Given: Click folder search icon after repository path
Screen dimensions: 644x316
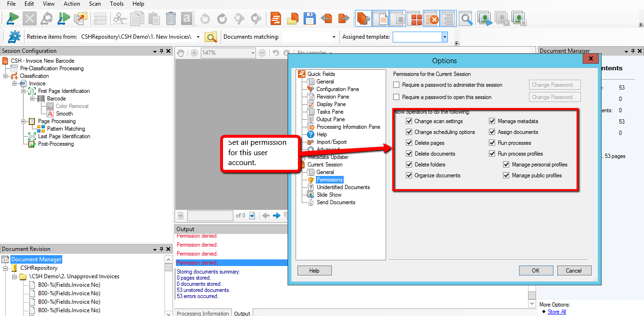Looking at the screenshot, I should point(211,37).
